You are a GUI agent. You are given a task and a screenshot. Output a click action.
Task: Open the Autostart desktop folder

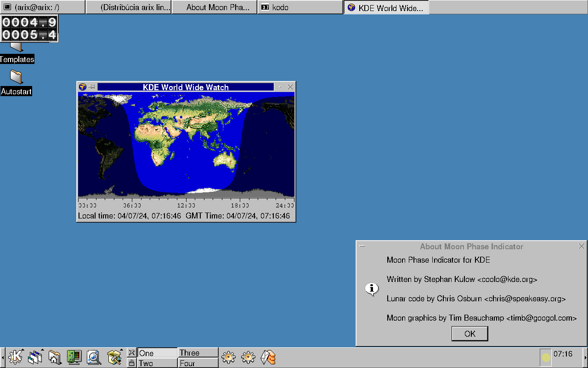pos(16,83)
